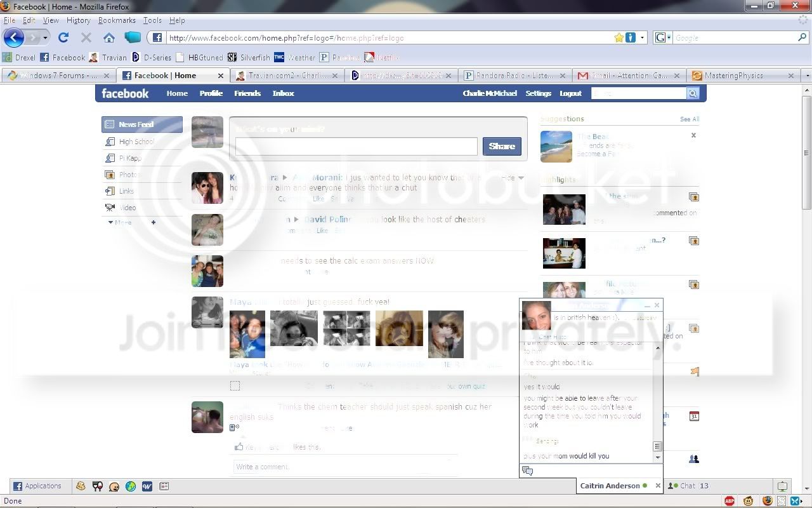Click the globe application icon in the bottom bar
This screenshot has width=812, height=508.
tap(131, 486)
